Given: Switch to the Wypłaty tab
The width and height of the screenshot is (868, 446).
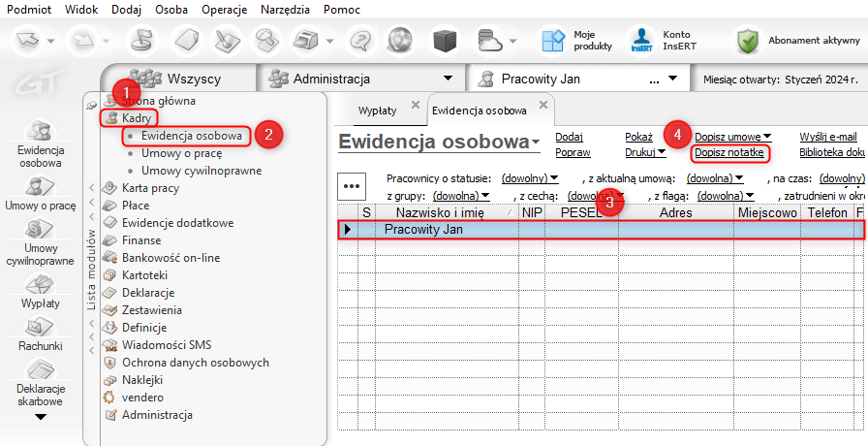Looking at the screenshot, I should click(378, 111).
